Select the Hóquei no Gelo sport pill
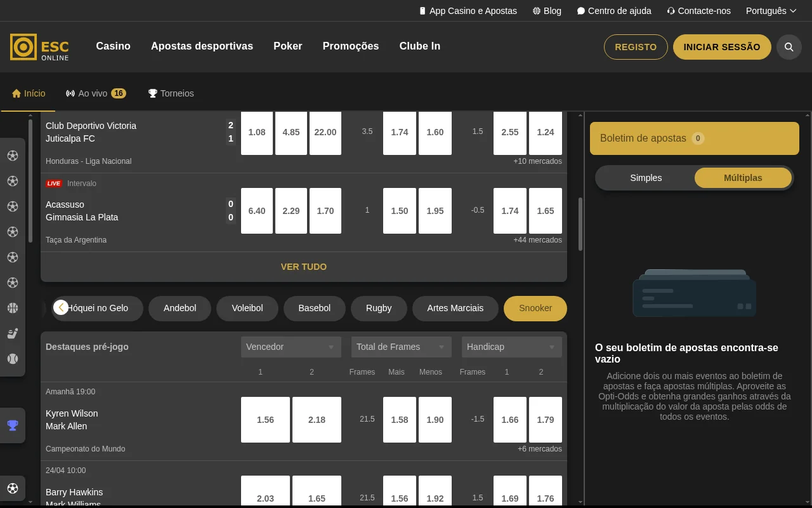The width and height of the screenshot is (812, 508). pyautogui.click(x=98, y=308)
